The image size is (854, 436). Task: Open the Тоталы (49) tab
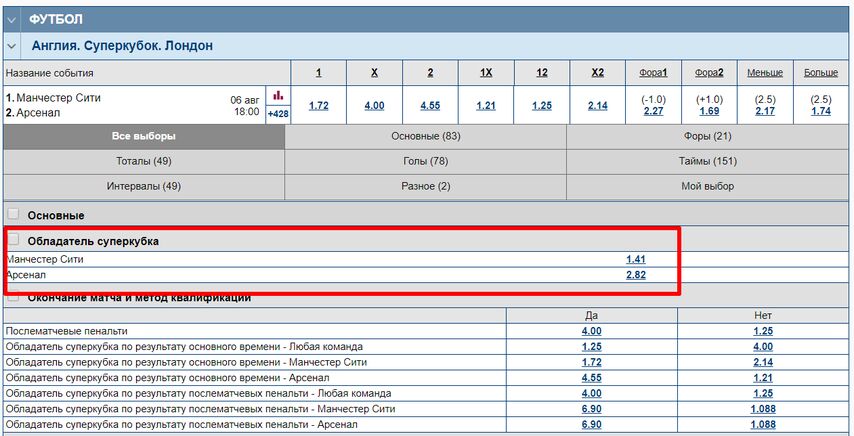144,162
